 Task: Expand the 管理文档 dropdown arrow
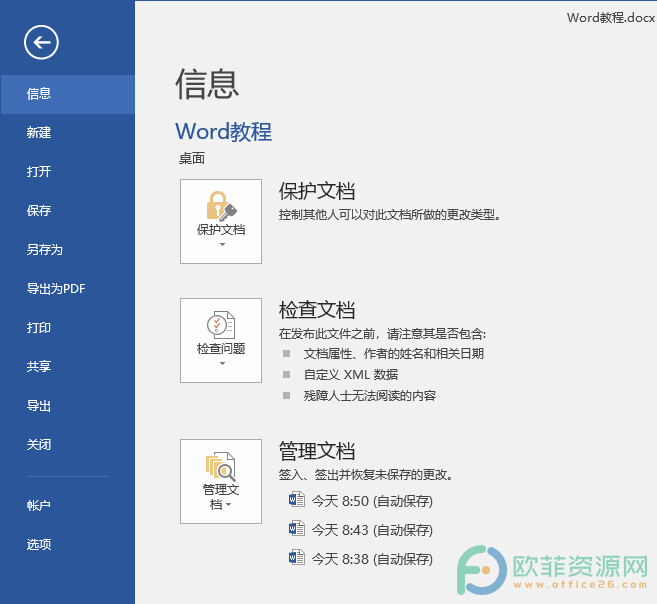tap(229, 505)
